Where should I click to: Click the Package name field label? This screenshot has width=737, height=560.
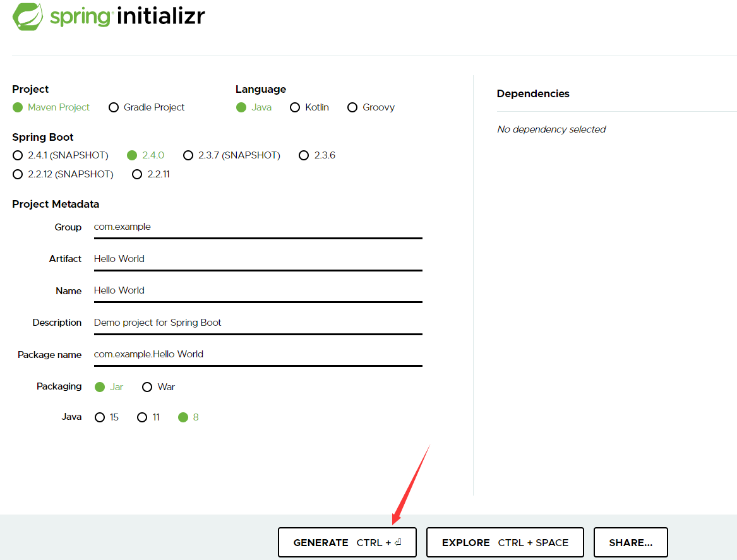50,355
